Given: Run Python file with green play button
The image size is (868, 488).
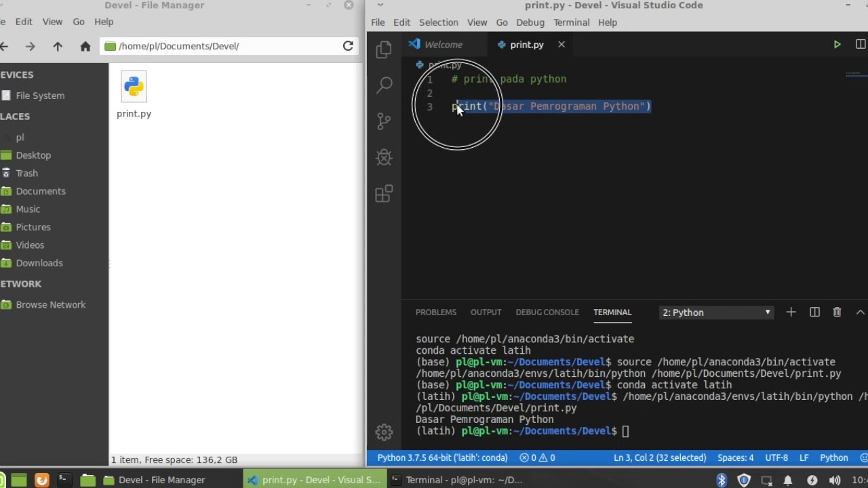Looking at the screenshot, I should (x=837, y=45).
